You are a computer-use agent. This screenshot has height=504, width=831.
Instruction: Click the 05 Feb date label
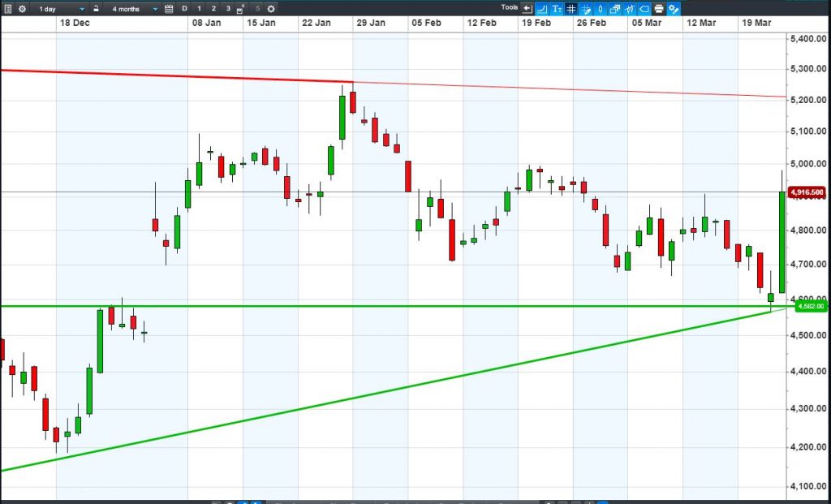(426, 24)
